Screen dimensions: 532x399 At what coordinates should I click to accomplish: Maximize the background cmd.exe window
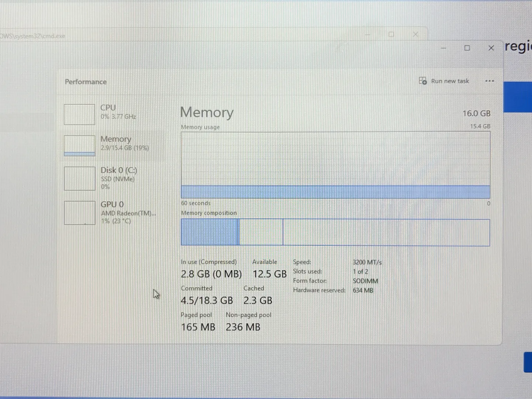tap(391, 34)
